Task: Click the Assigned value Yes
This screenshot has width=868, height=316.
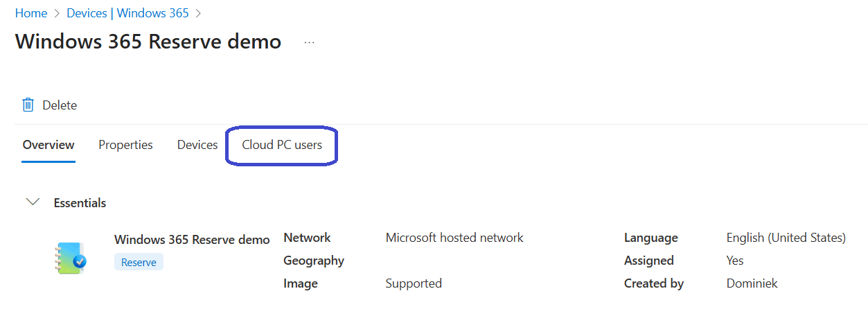Action: 735,261
